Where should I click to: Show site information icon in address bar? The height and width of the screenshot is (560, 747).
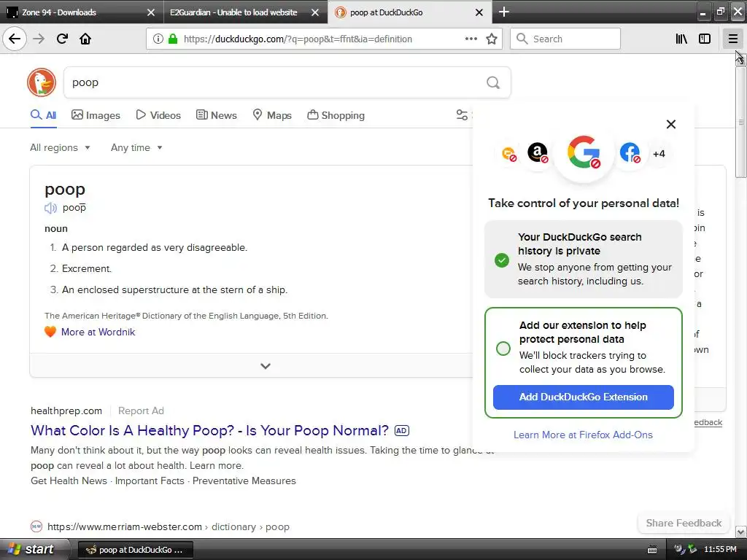coord(158,39)
